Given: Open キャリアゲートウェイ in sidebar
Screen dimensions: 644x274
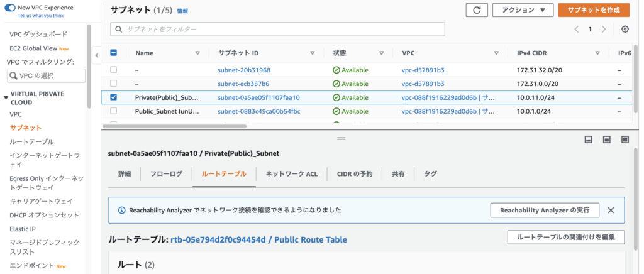Looking at the screenshot, I should pos(42,201).
